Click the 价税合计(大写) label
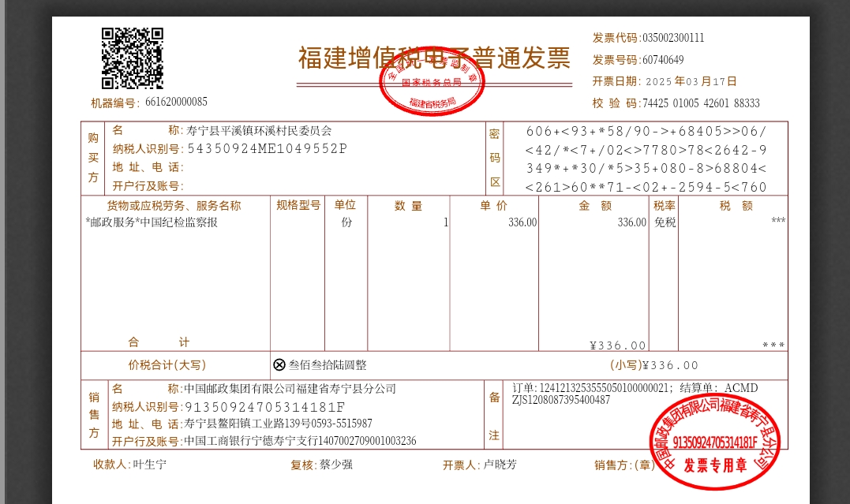Viewport: 850px width, 504px height. pyautogui.click(x=167, y=364)
